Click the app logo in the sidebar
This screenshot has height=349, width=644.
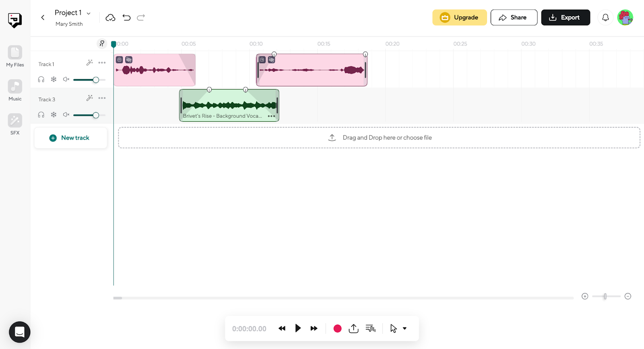pyautogui.click(x=15, y=20)
